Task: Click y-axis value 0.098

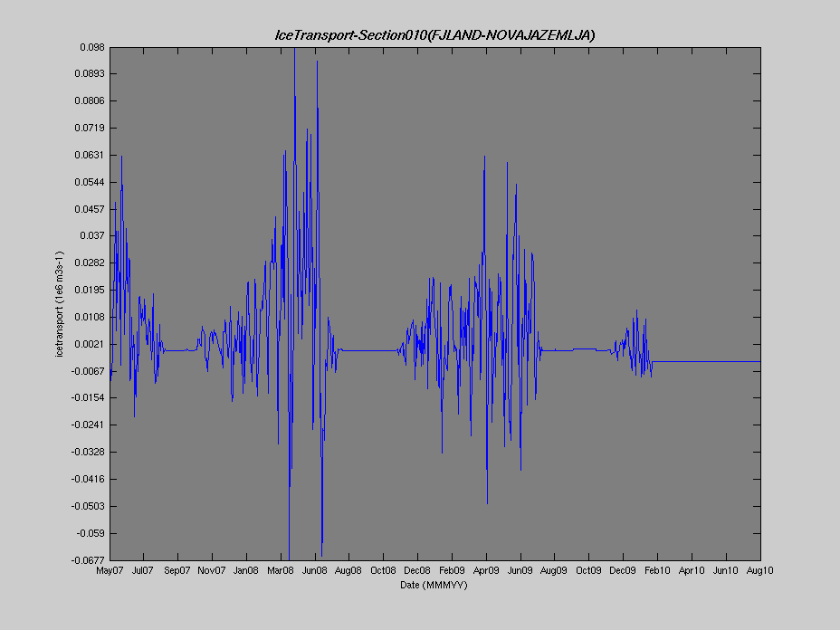Action: [92, 48]
